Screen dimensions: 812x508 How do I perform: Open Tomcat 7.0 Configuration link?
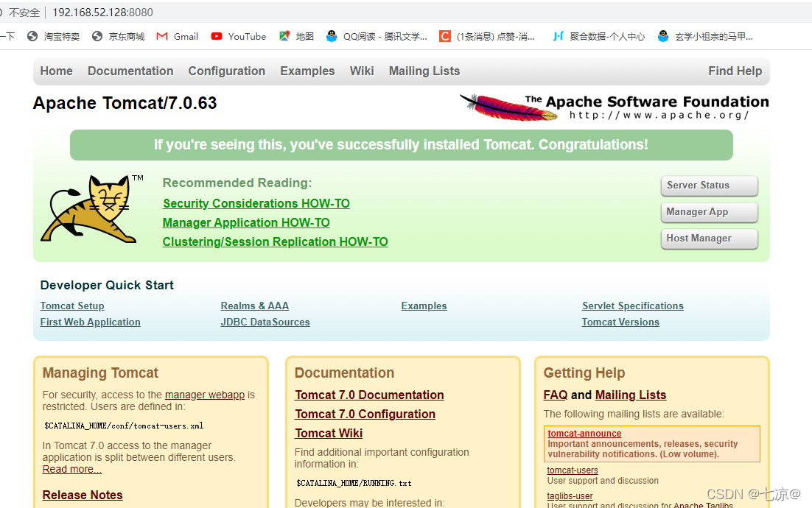365,414
